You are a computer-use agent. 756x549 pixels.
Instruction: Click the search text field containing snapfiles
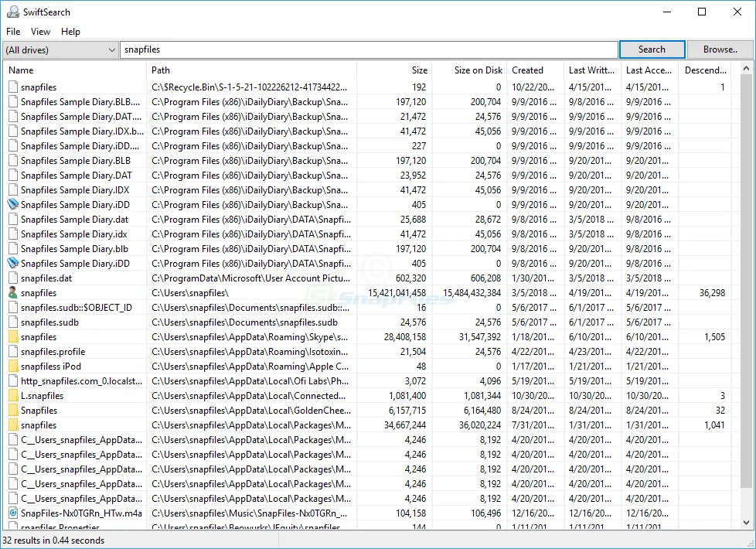point(369,49)
